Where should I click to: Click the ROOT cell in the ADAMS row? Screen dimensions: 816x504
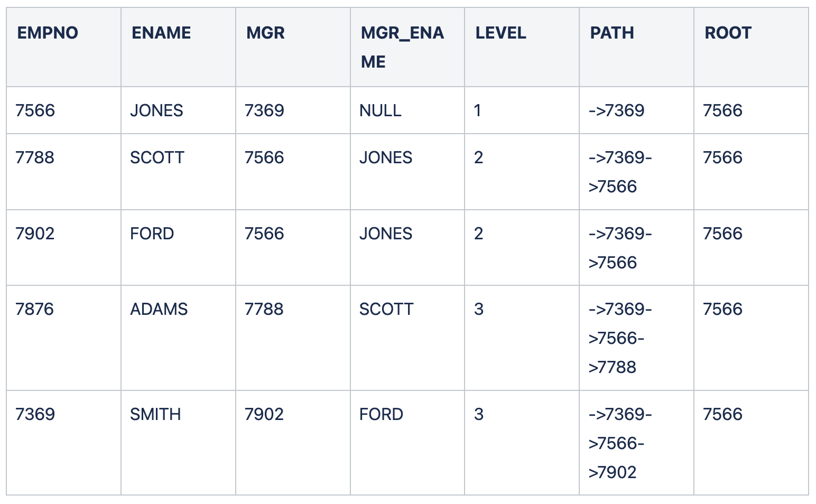coord(722,309)
